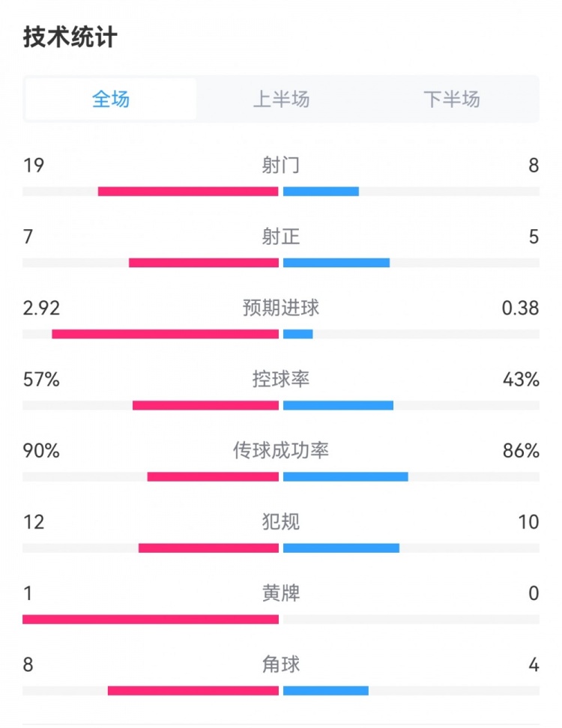Click the blue 射正 bar

(336, 263)
